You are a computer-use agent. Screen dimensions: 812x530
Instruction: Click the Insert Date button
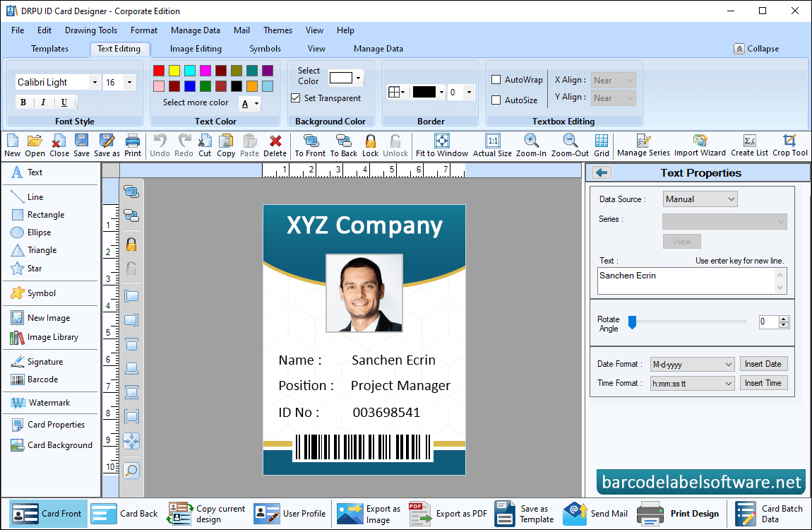763,364
